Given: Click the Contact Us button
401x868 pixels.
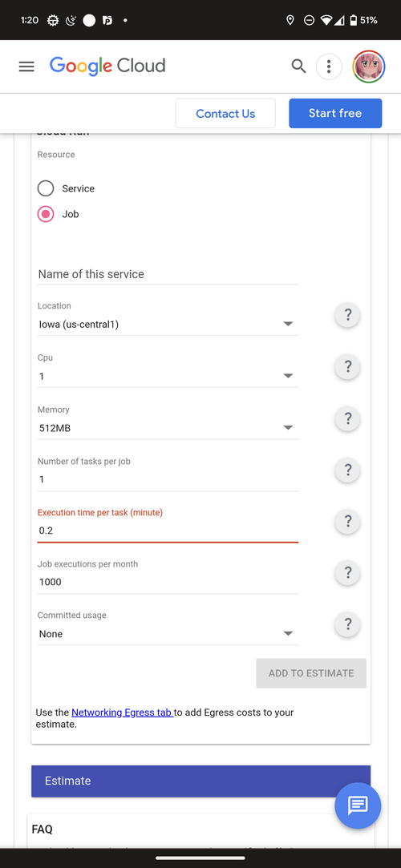Looking at the screenshot, I should point(225,114).
